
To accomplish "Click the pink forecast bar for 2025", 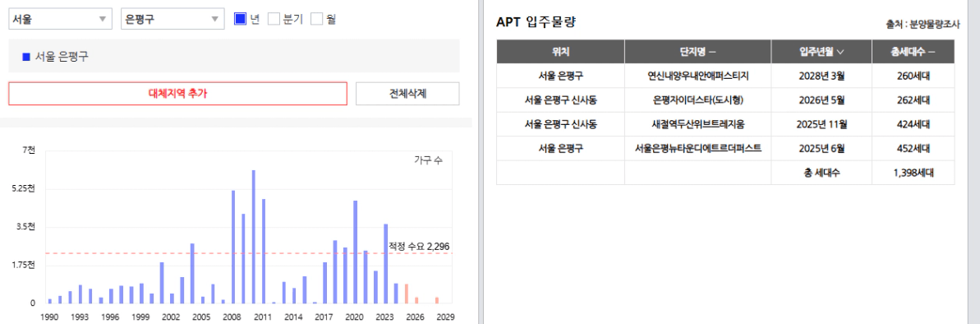I will (407, 294).
